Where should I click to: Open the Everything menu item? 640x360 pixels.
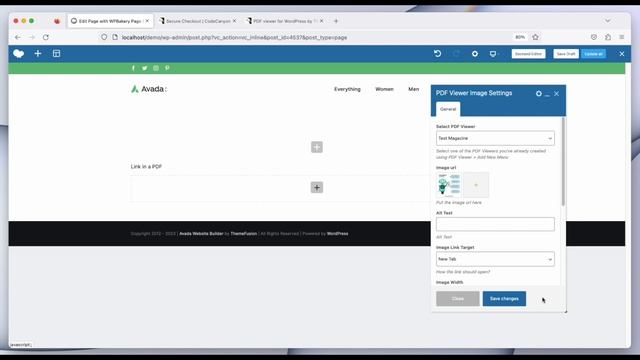pos(347,89)
